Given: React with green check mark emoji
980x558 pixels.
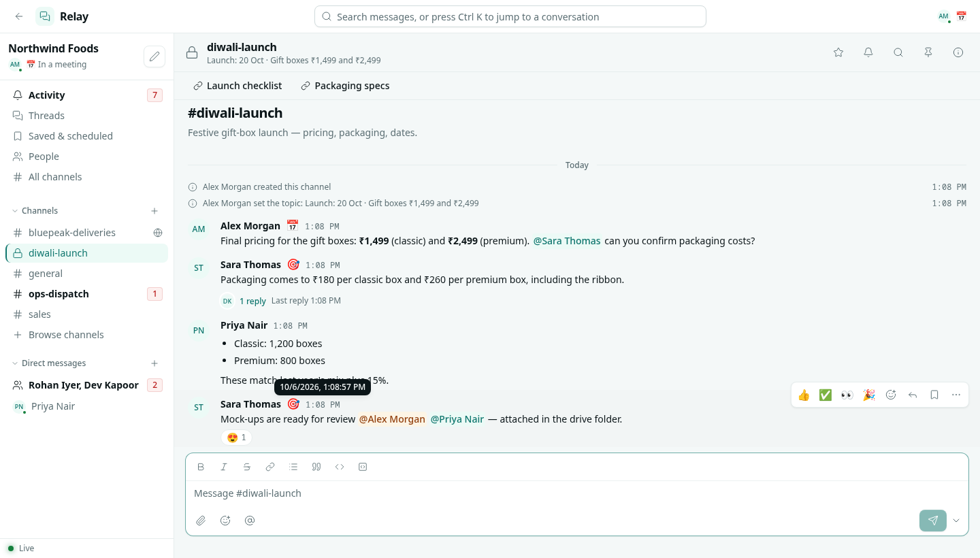Looking at the screenshot, I should pyautogui.click(x=826, y=395).
